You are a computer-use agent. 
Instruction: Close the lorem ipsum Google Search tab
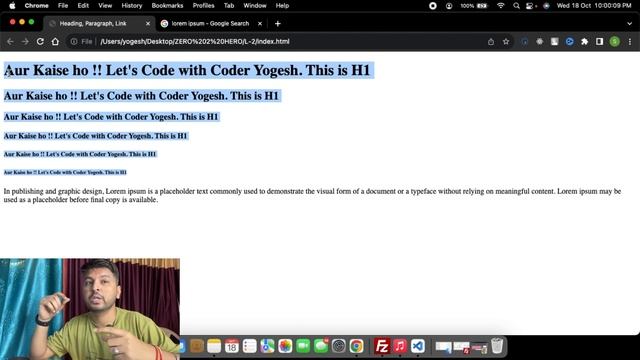click(260, 24)
